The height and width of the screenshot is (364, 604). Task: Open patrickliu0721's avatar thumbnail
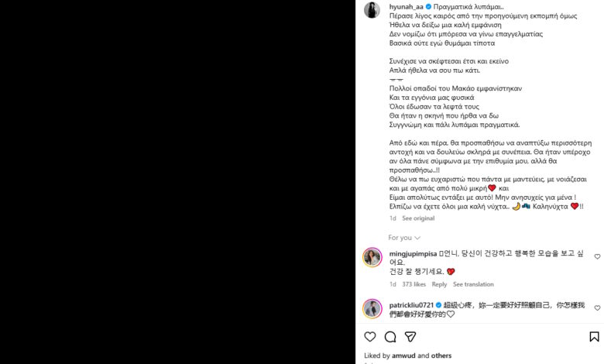coord(372,308)
